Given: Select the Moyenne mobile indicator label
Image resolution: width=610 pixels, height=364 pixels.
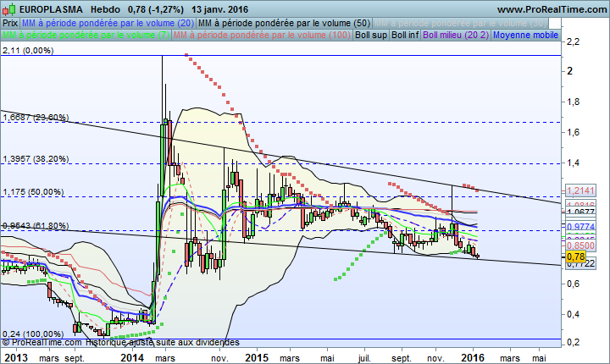Looking at the screenshot, I should (525, 35).
